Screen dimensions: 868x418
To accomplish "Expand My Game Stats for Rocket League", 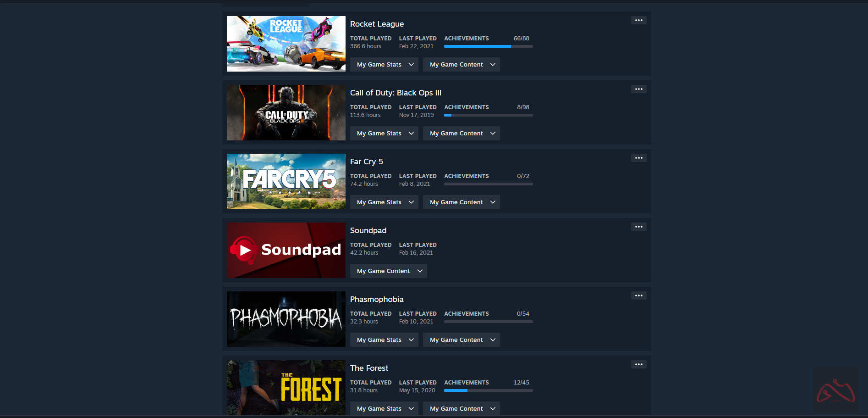I will tap(384, 65).
